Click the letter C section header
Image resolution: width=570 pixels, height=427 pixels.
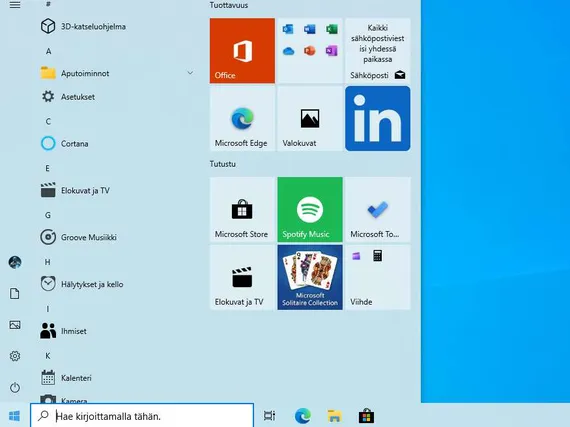(48, 121)
